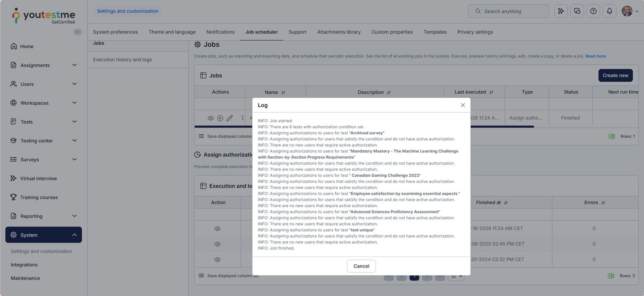
Task: Click the Create new job button
Action: [x=615, y=76]
